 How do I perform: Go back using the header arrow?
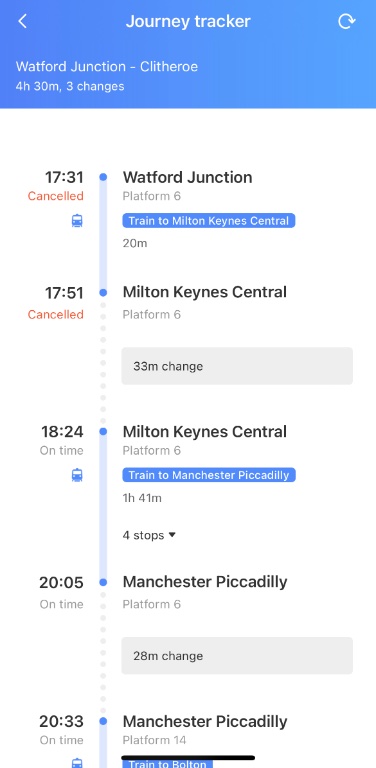(22, 22)
